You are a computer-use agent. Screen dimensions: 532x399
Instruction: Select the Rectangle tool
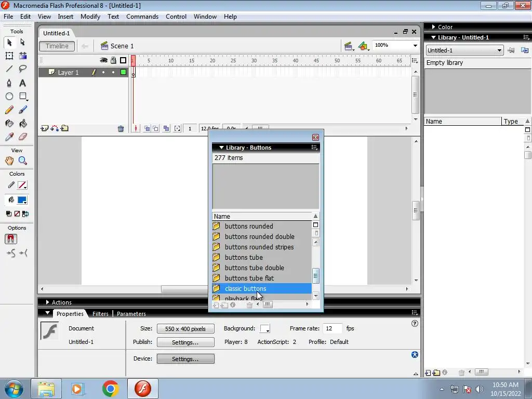[23, 96]
